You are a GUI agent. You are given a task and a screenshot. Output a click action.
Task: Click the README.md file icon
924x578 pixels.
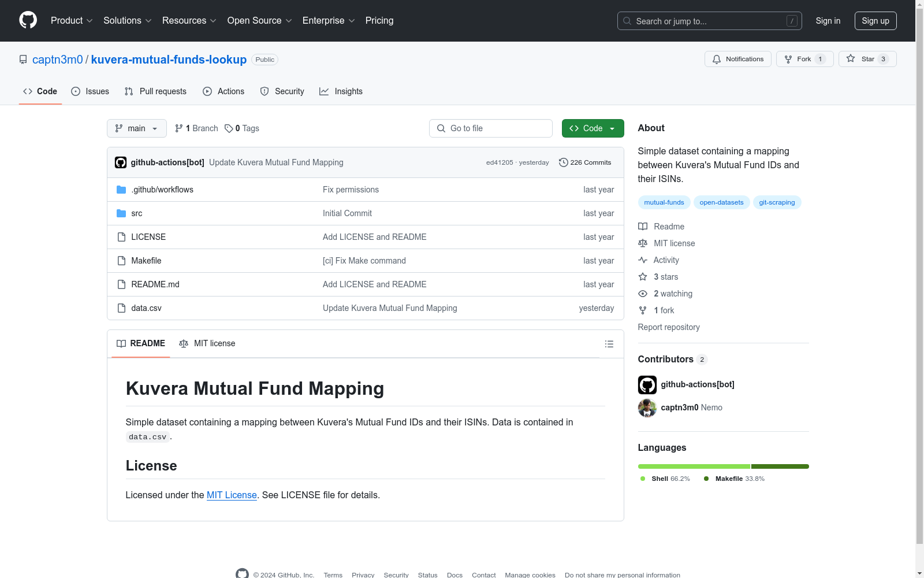pos(121,284)
